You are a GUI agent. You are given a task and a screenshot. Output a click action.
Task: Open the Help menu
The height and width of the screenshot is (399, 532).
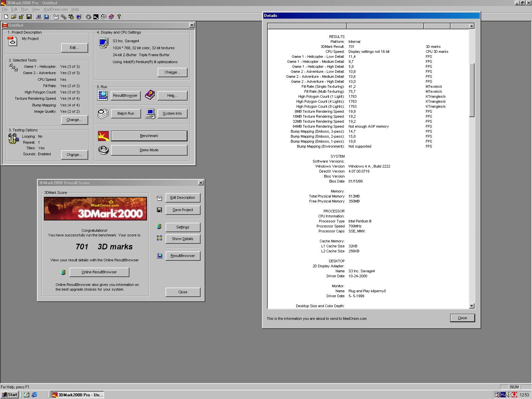pos(75,9)
